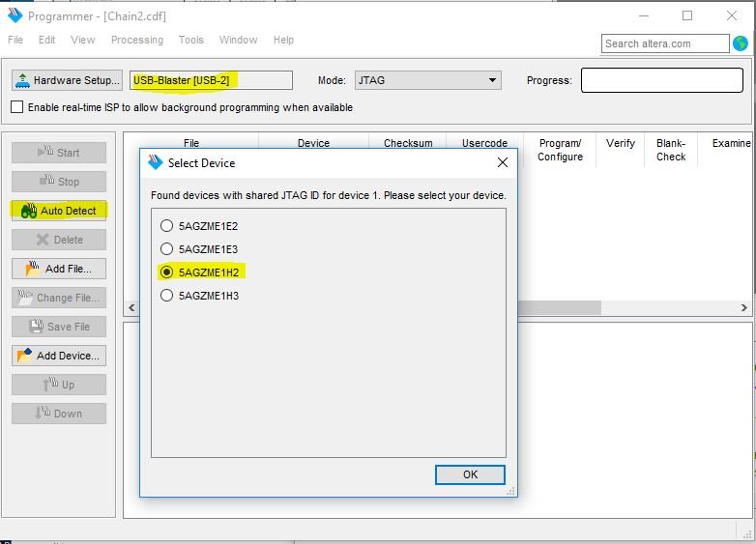Confirm device selection with OK
This screenshot has width=756, height=544.
click(x=470, y=474)
